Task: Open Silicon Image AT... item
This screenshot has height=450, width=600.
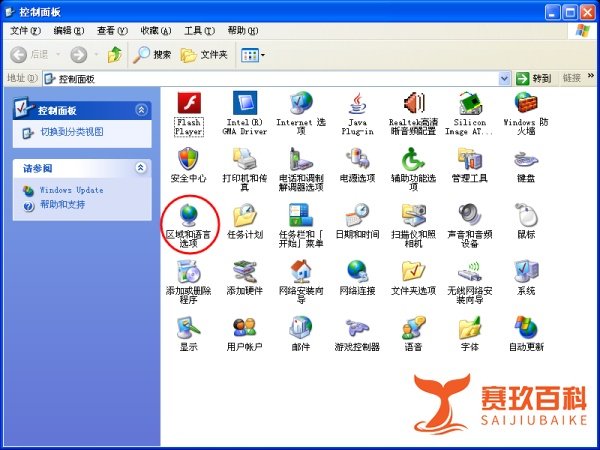Action: tap(470, 114)
